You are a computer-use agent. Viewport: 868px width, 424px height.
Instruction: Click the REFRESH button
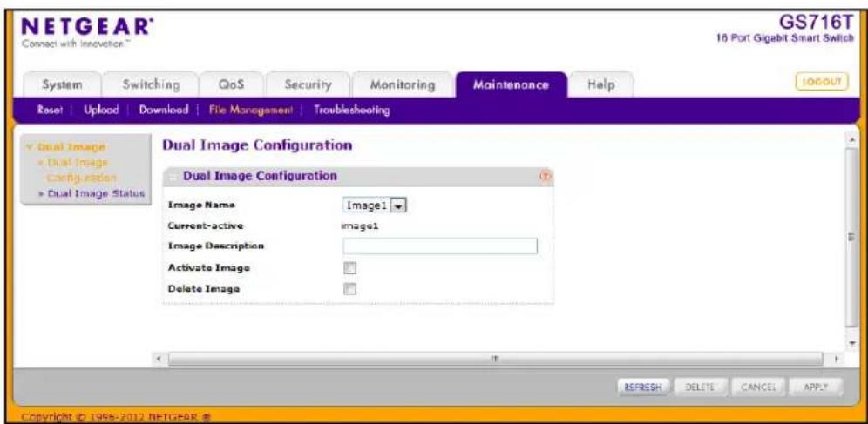point(644,387)
